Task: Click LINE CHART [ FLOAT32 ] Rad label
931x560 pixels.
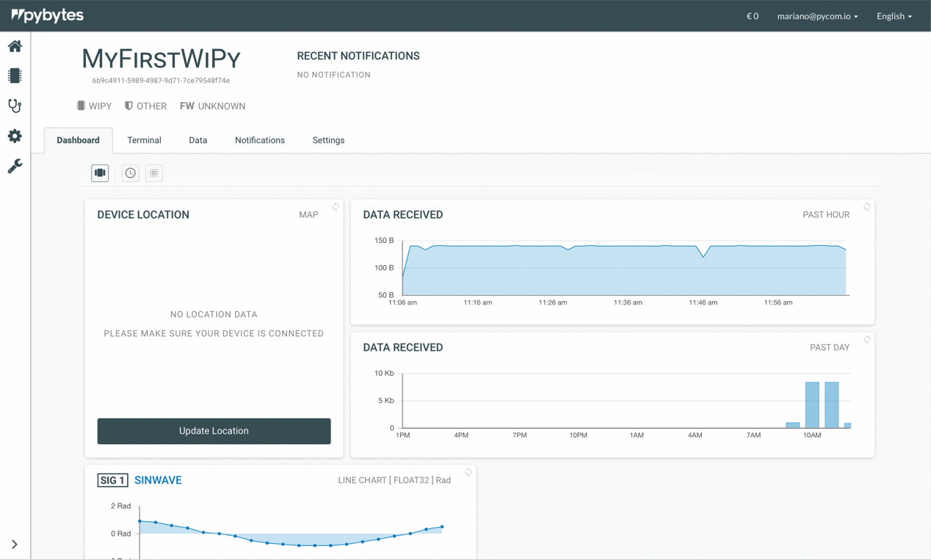Action: pos(394,480)
